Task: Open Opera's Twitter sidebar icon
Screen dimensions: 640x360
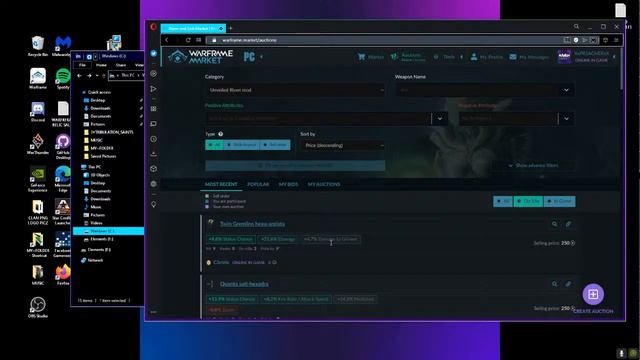Action: pos(153,53)
